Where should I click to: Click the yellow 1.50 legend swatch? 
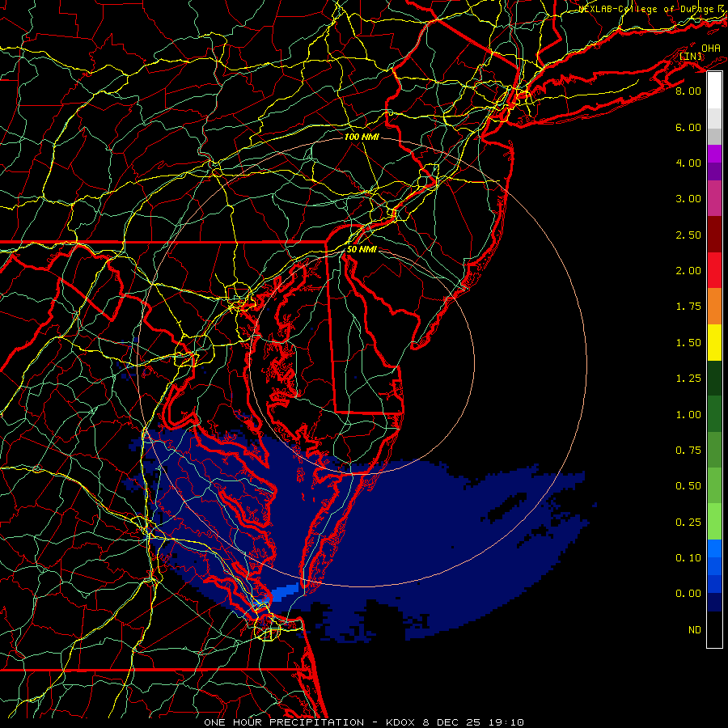(x=714, y=342)
